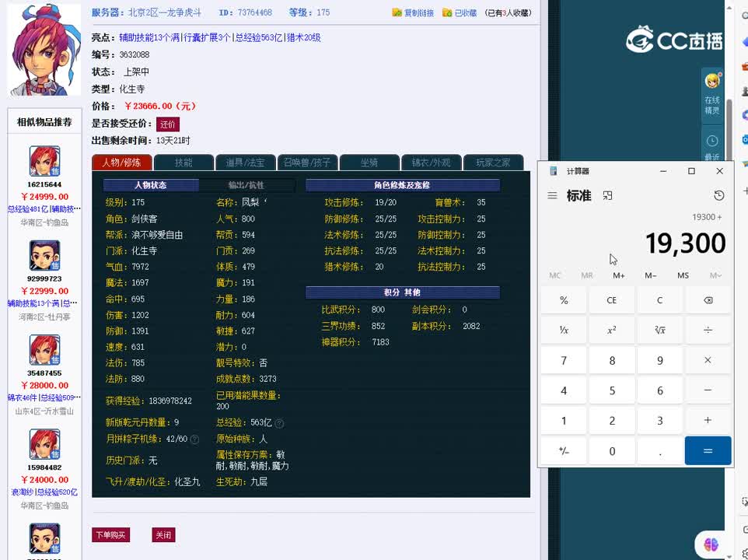Click the decimal point key

tap(659, 451)
